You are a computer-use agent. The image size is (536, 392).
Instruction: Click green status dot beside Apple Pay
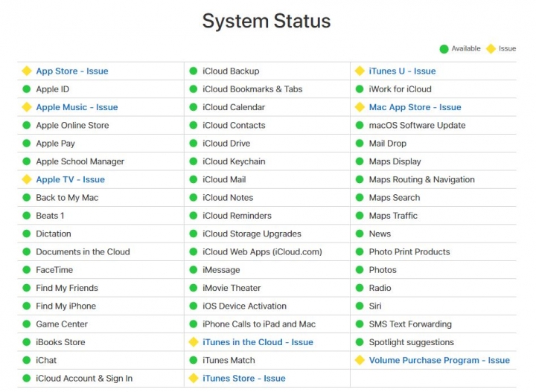(27, 144)
